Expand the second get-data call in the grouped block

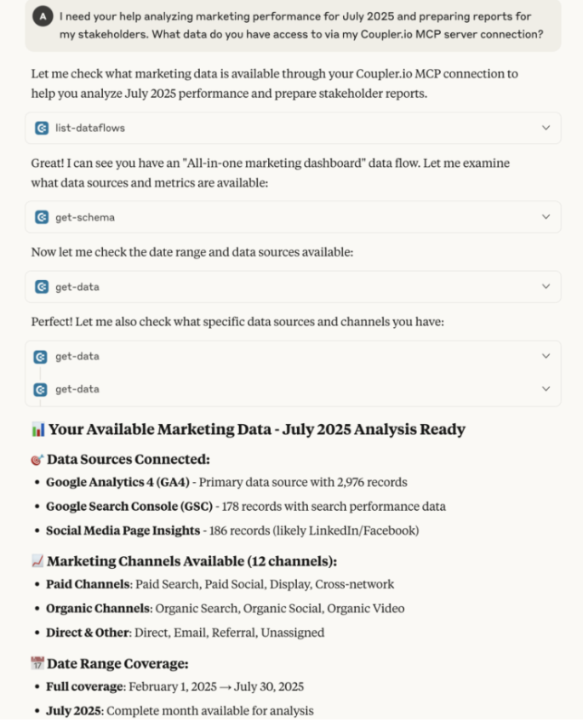(x=546, y=356)
